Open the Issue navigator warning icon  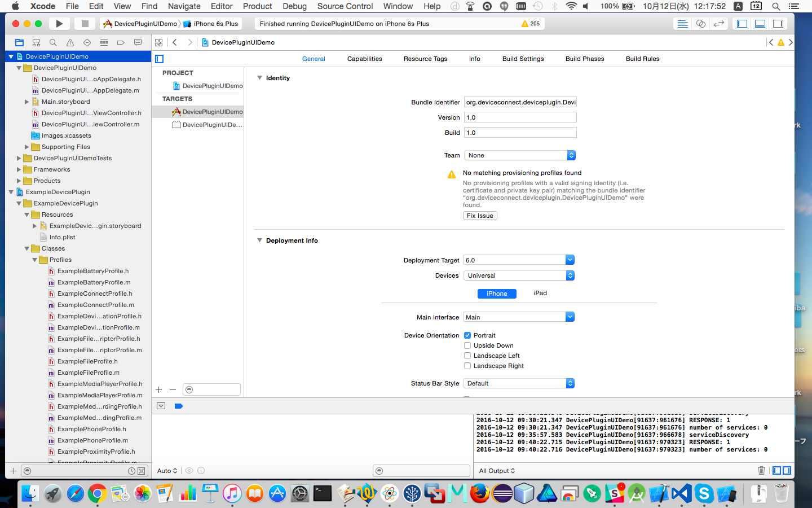point(70,42)
